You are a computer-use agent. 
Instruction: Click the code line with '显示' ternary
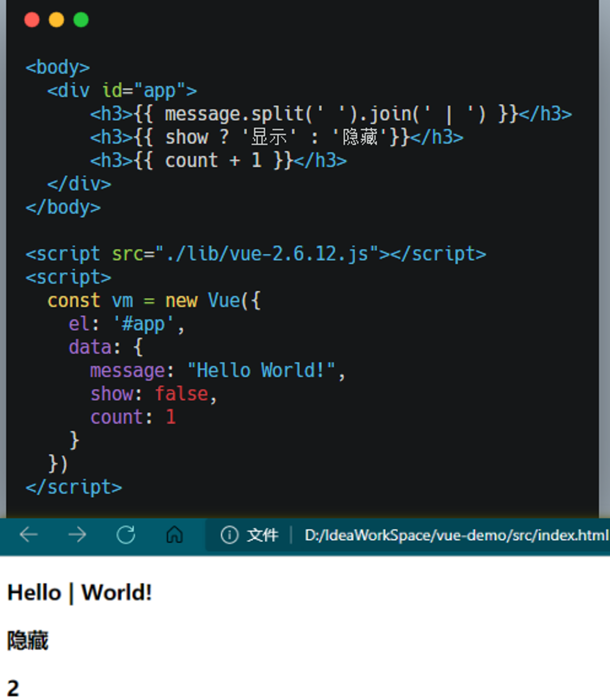click(x=277, y=137)
